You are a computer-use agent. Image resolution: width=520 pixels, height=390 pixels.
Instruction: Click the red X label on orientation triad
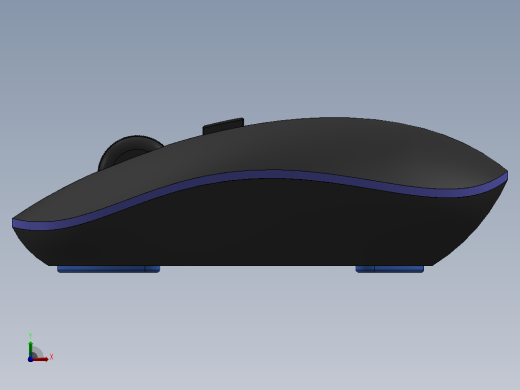point(51,357)
